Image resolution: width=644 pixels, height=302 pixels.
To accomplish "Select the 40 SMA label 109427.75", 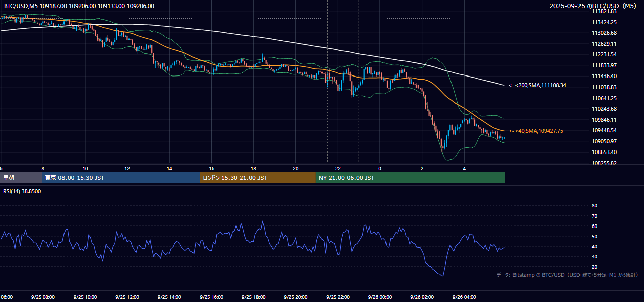I will point(536,131).
